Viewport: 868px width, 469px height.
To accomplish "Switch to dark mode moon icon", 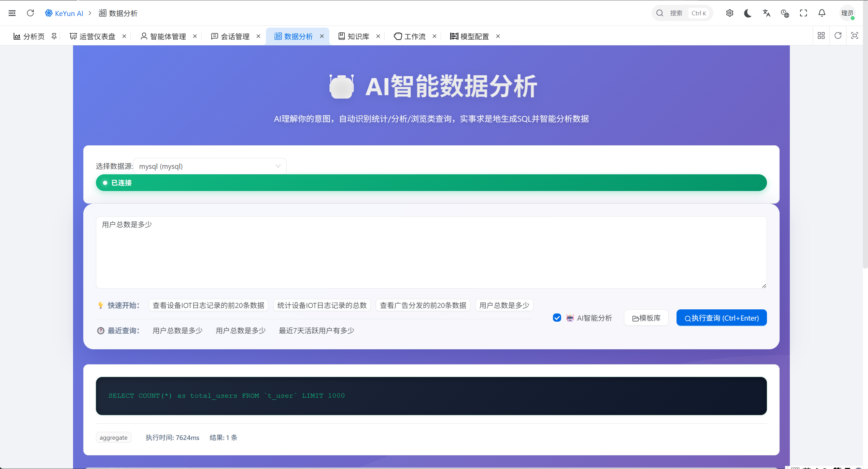I will (748, 13).
